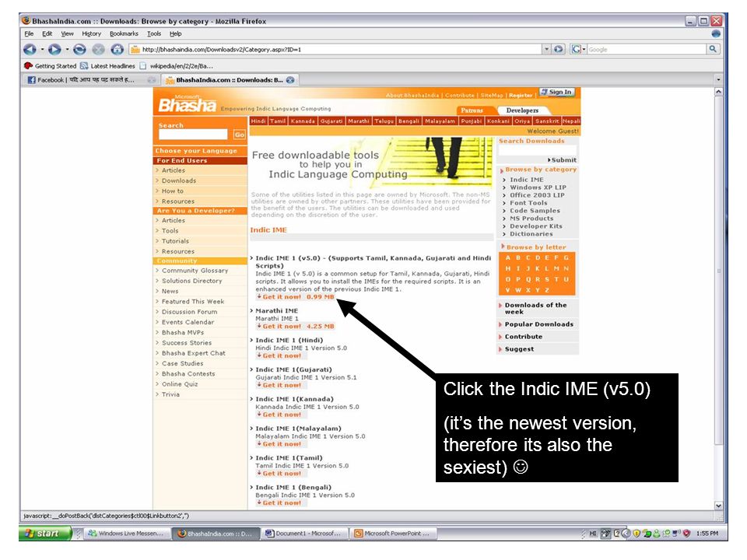
Task: Open Popular Downloads link
Action: (538, 324)
